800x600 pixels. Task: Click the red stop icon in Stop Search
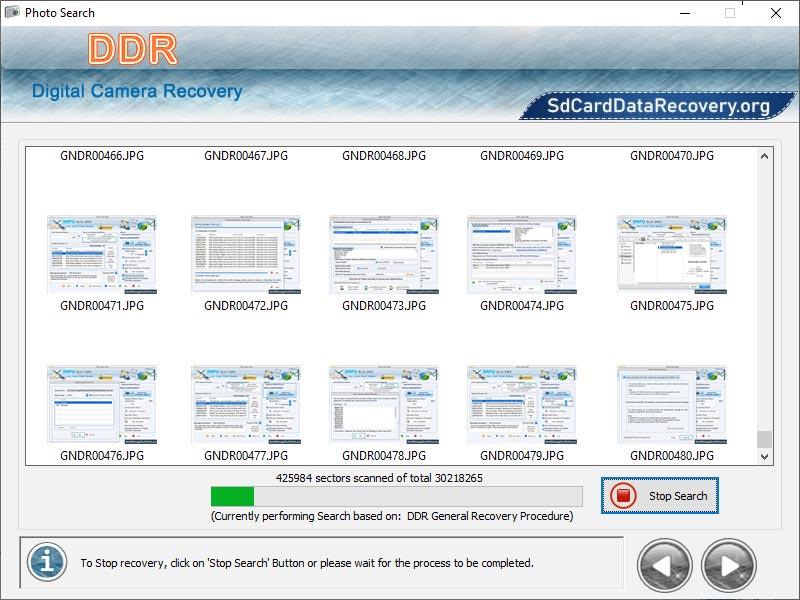623,495
